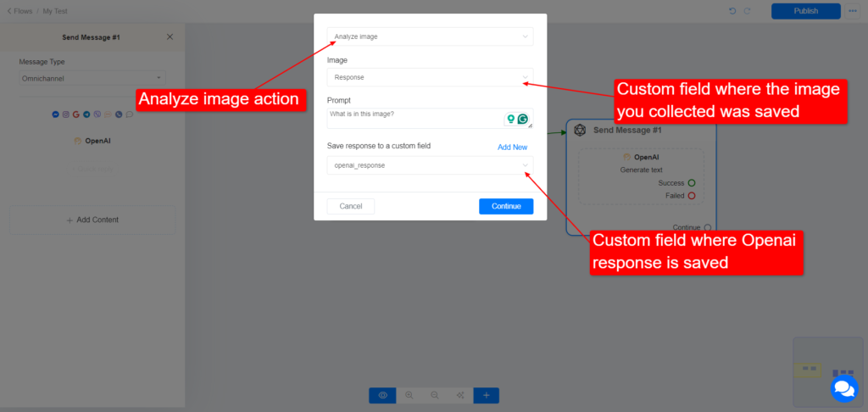Click the undo arrow icon
Image resolution: width=868 pixels, height=412 pixels.
(732, 11)
